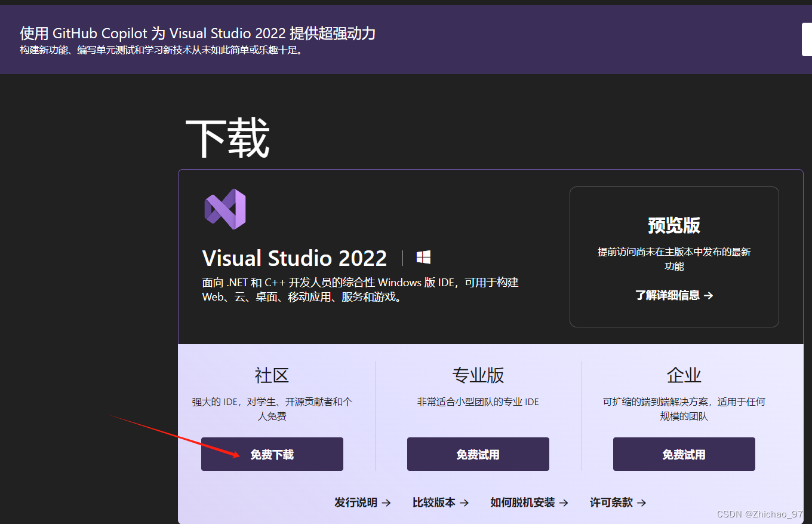Select the 社区 edition heading

pos(272,375)
